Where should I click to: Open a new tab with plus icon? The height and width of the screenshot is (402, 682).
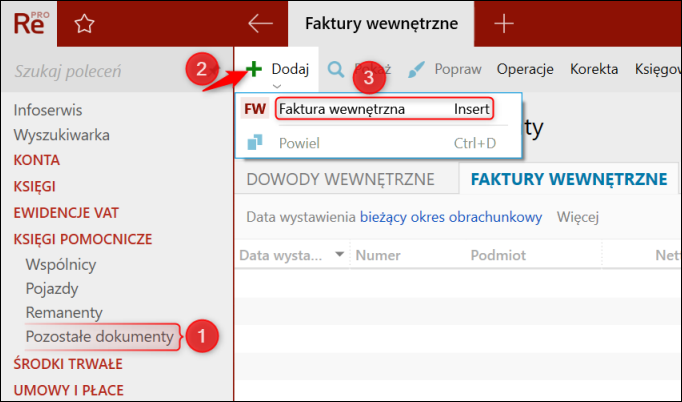pyautogui.click(x=504, y=23)
